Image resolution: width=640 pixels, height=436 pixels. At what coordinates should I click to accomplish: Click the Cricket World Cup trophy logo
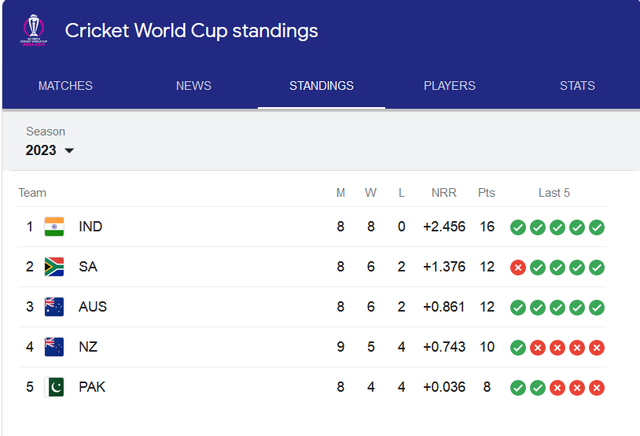pyautogui.click(x=34, y=30)
